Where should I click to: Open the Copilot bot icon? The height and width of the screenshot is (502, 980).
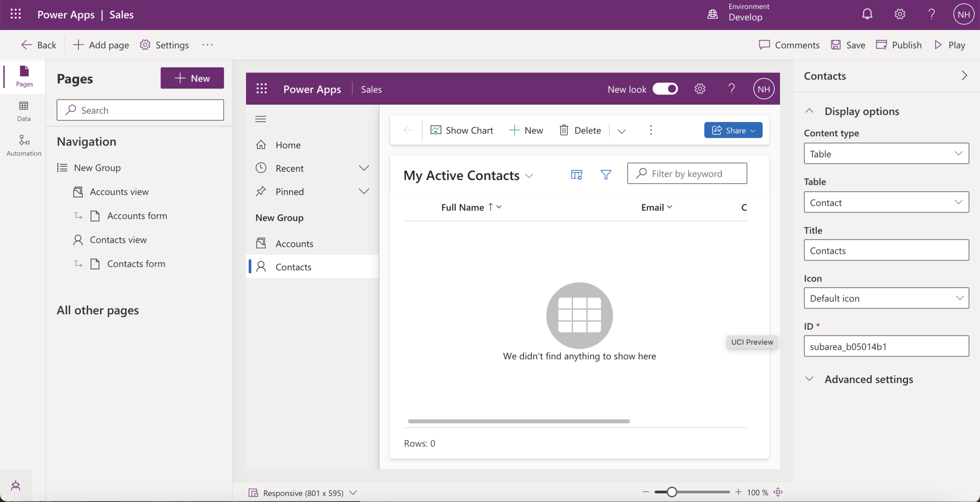click(16, 485)
